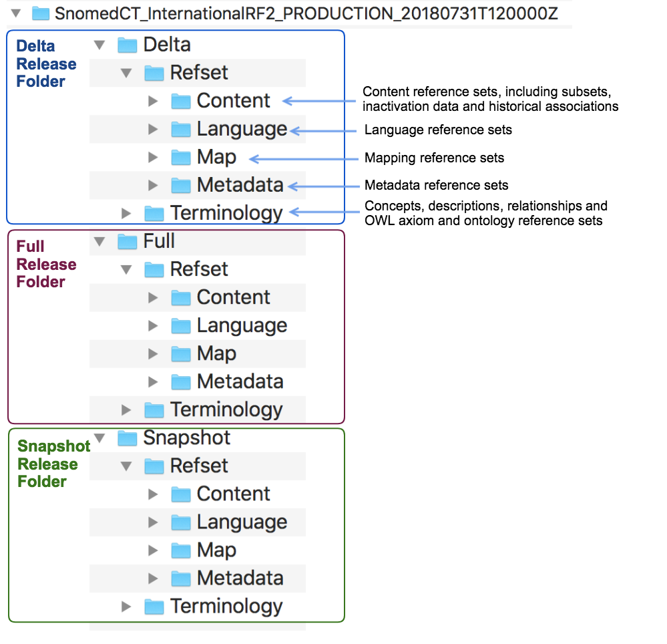Click the Metadata folder icon under Full Refset
Viewport: 667px width, 644px height.
tap(181, 382)
